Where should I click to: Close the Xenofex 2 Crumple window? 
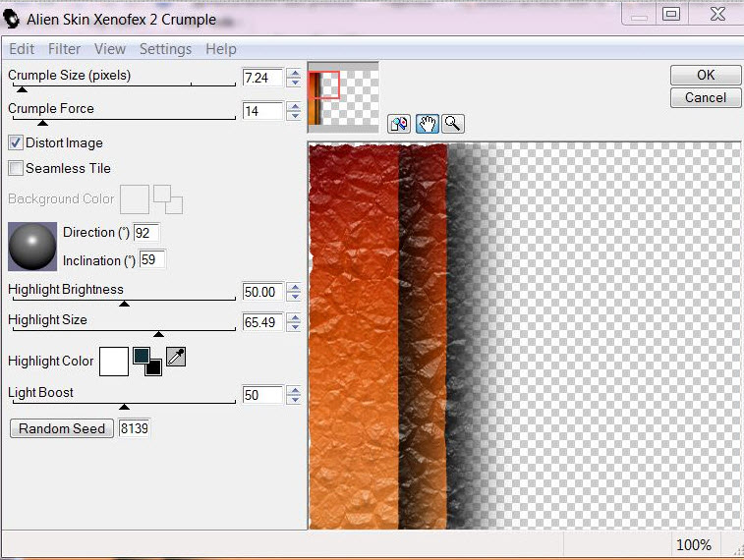pyautogui.click(x=716, y=14)
